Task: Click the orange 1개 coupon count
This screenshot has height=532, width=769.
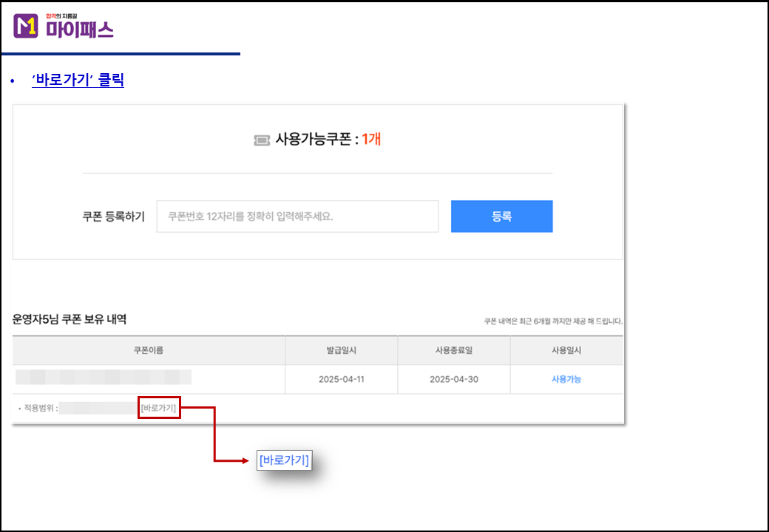Action: point(371,139)
